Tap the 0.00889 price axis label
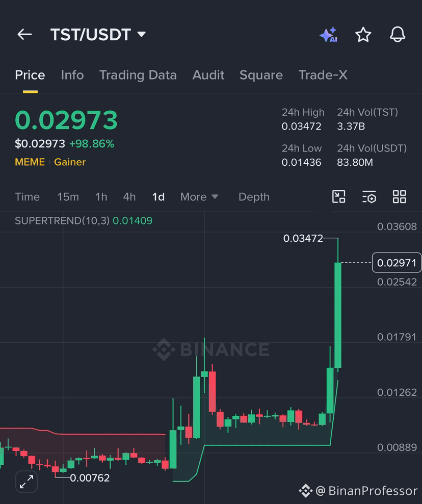Image resolution: width=422 pixels, height=504 pixels. coord(397,447)
